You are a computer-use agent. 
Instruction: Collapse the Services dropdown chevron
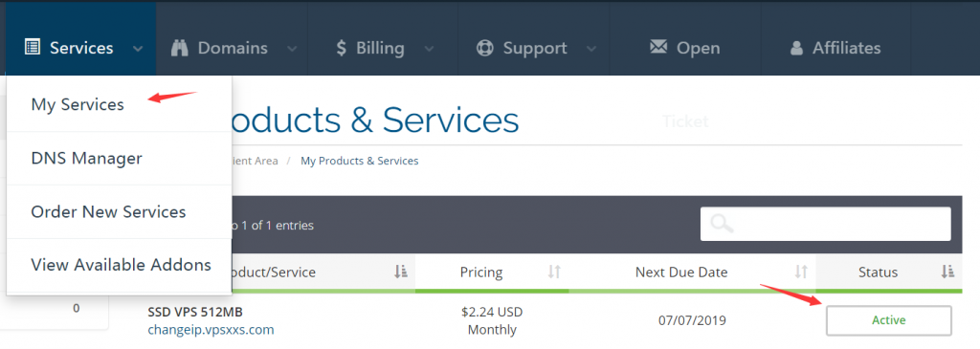tap(139, 49)
